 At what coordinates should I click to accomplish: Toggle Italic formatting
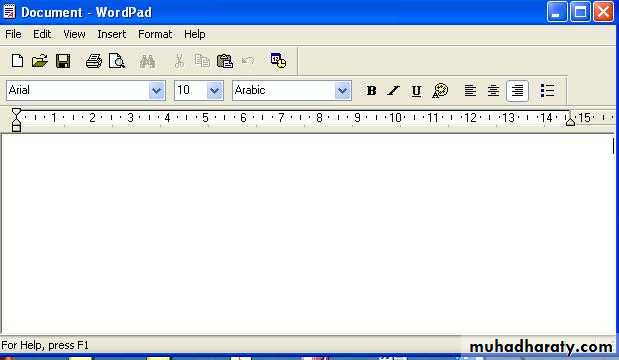[393, 91]
